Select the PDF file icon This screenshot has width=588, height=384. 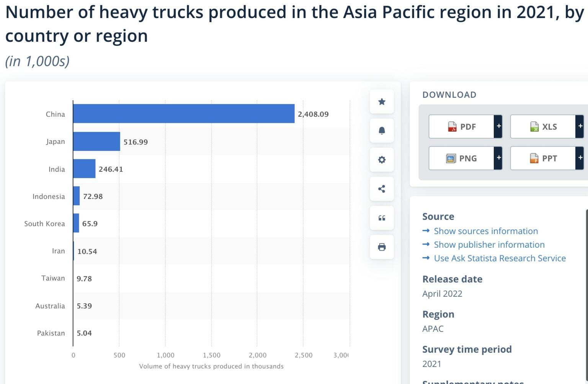coord(453,126)
